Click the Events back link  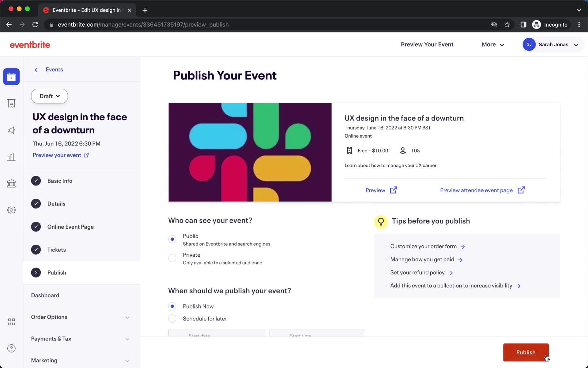[54, 70]
